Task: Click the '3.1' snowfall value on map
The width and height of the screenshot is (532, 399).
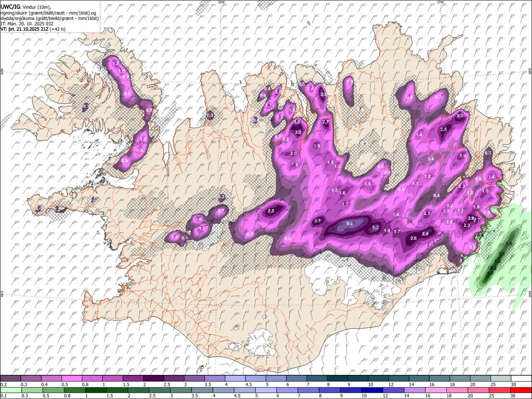Action: pyautogui.click(x=318, y=221)
